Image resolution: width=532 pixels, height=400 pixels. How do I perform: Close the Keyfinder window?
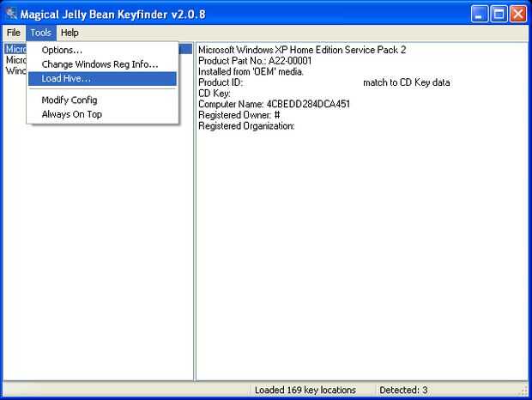(x=518, y=15)
